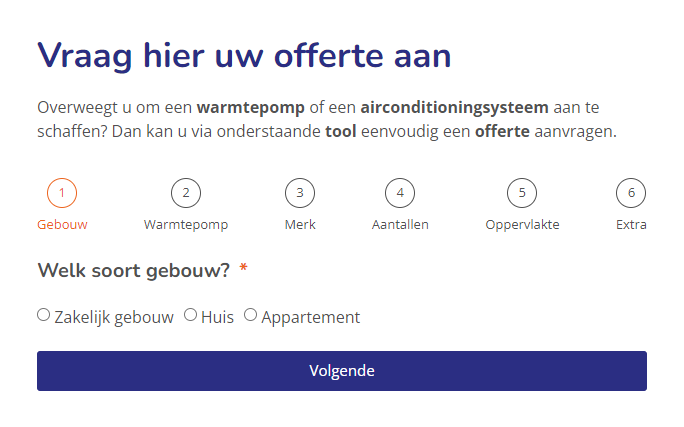Screen dimensions: 684x427
Task: Select the Huis radio option
Action: 190,314
